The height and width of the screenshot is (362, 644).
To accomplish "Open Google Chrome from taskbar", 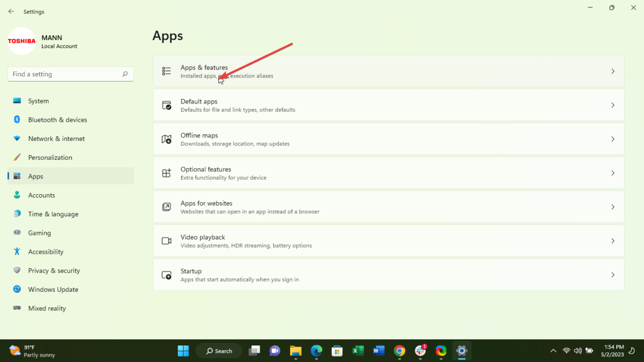I will tap(399, 351).
